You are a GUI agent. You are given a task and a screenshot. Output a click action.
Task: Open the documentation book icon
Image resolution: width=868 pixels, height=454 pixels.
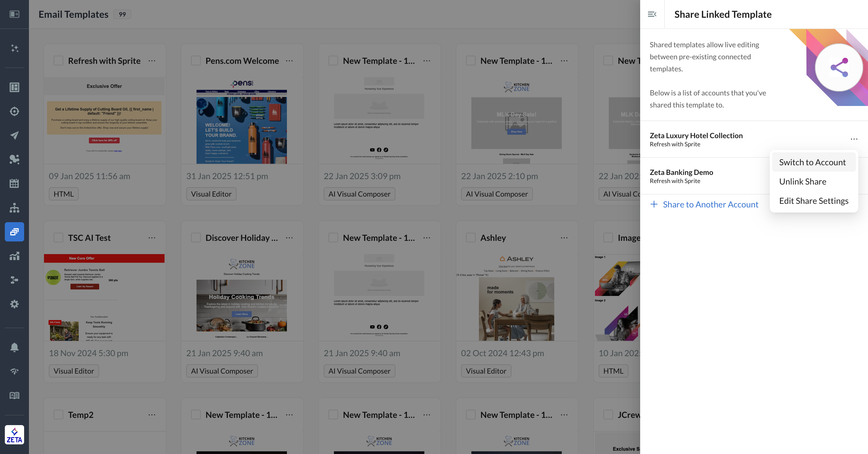point(14,395)
